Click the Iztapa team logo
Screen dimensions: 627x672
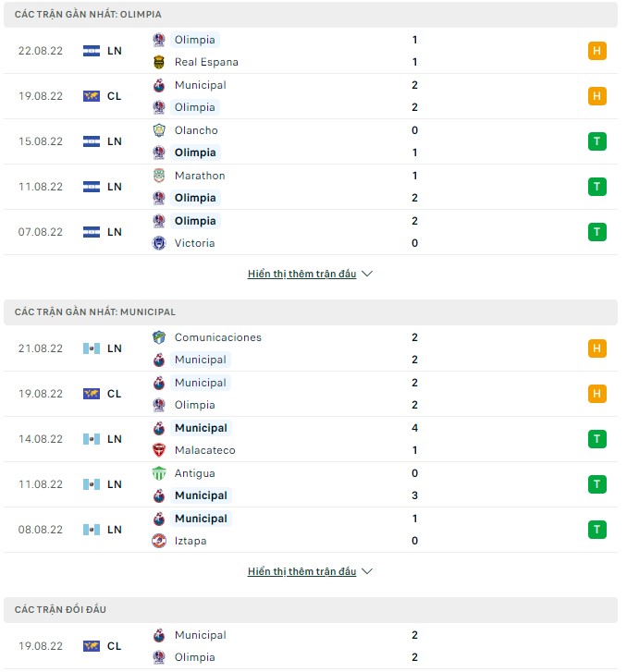click(x=159, y=541)
